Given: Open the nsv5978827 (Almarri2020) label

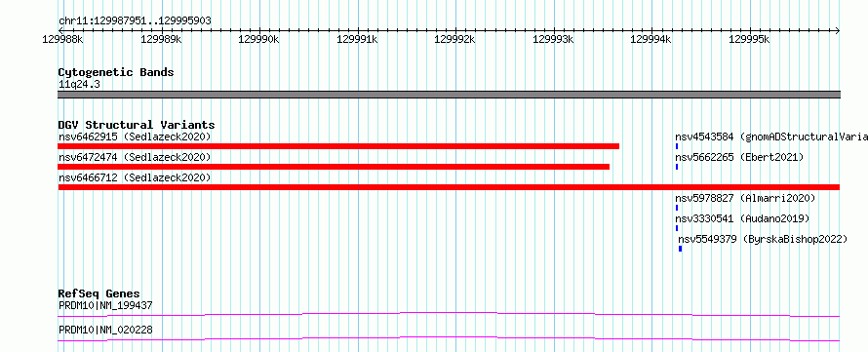Looking at the screenshot, I should coord(745,198).
